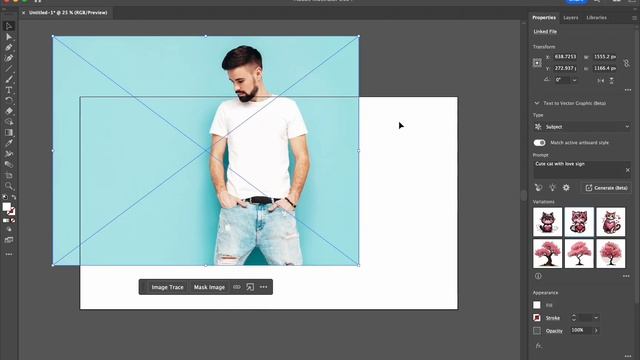Collapse Text to Vector Graphic section

(x=537, y=103)
